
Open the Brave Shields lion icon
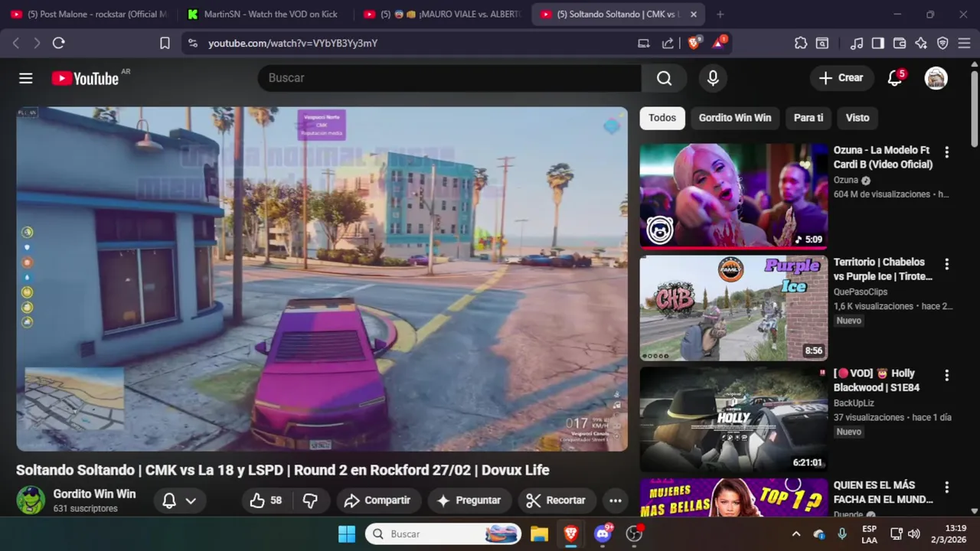coord(694,43)
